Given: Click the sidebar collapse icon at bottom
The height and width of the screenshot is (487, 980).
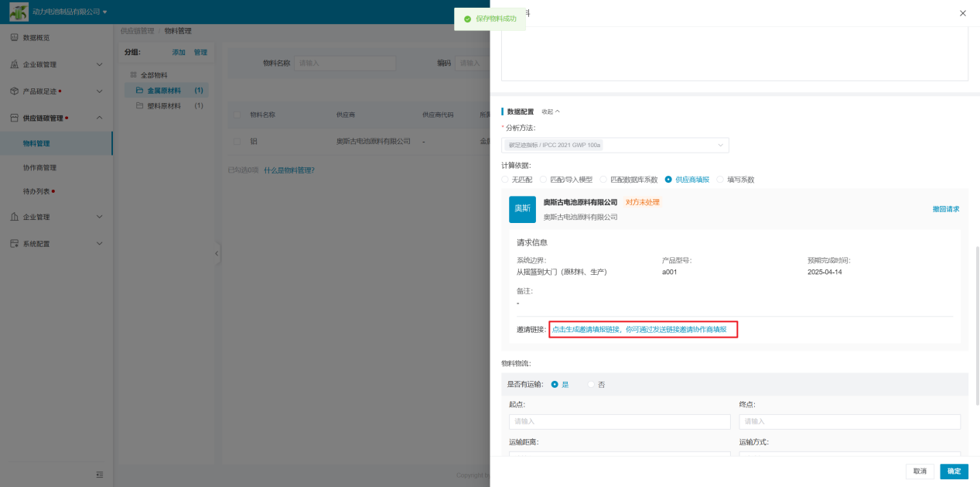Looking at the screenshot, I should (99, 475).
